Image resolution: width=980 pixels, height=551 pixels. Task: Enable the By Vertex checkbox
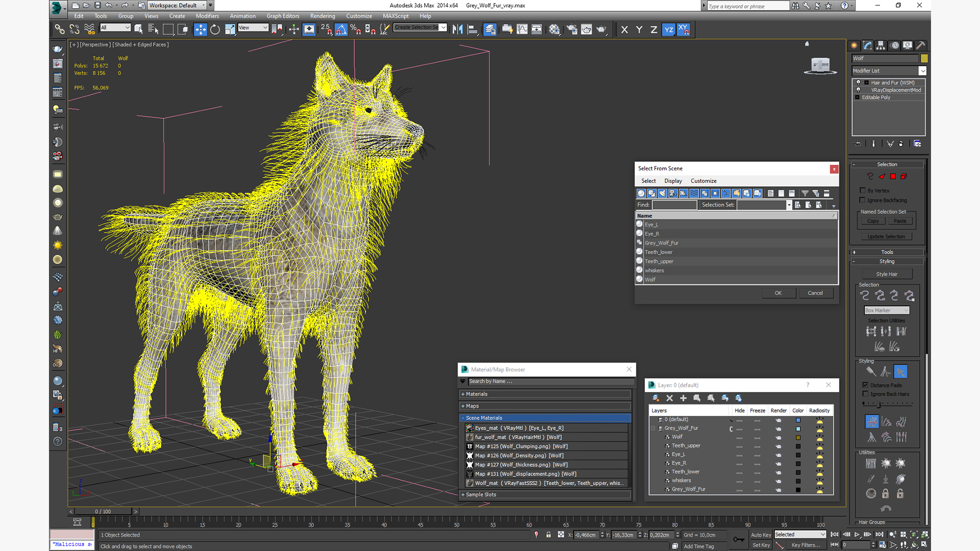click(x=863, y=190)
